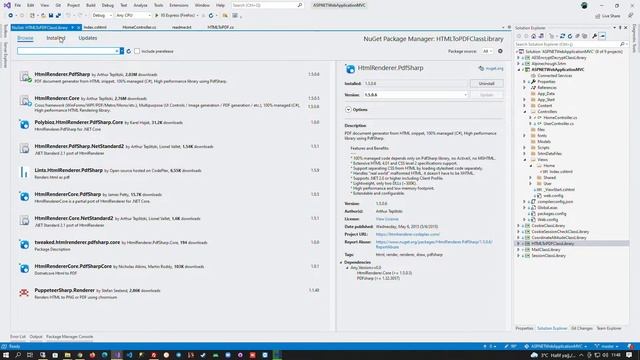Viewport: 640px width, 360px height.
Task: Open the Any CPU platform dropdown
Action: (133, 16)
